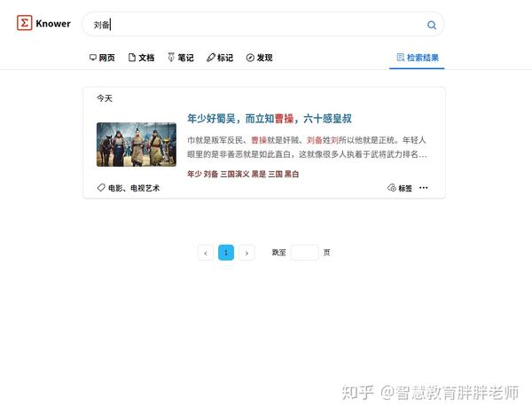Open article 年少好蜀吴，而立知曹操，六十感皇叔

270,119
